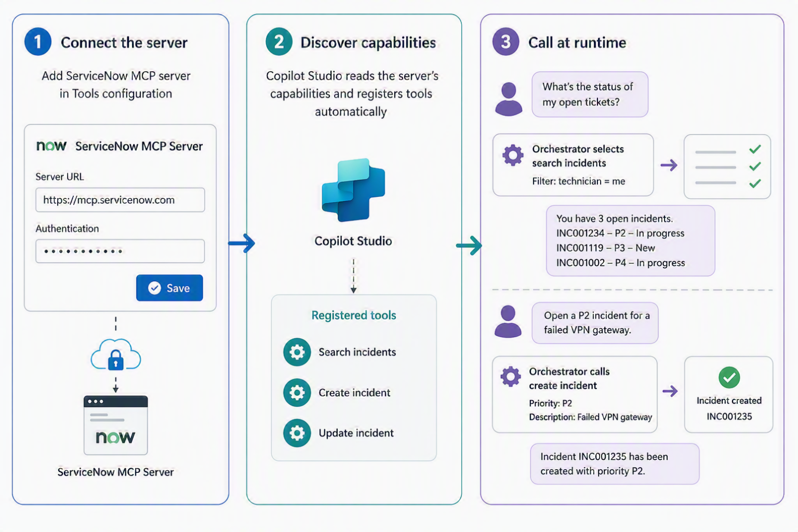The width and height of the screenshot is (798, 532).
Task: Click the gear icon beside Search incidents
Action: coord(297,352)
